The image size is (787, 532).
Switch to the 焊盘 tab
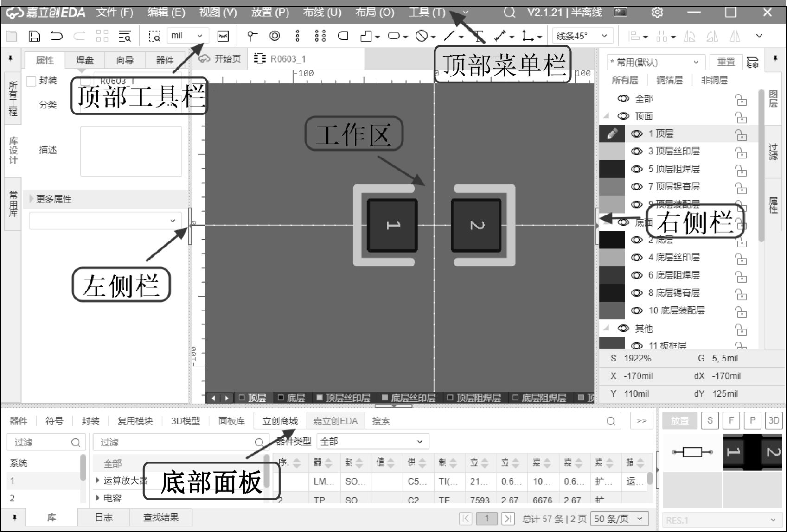tap(84, 60)
